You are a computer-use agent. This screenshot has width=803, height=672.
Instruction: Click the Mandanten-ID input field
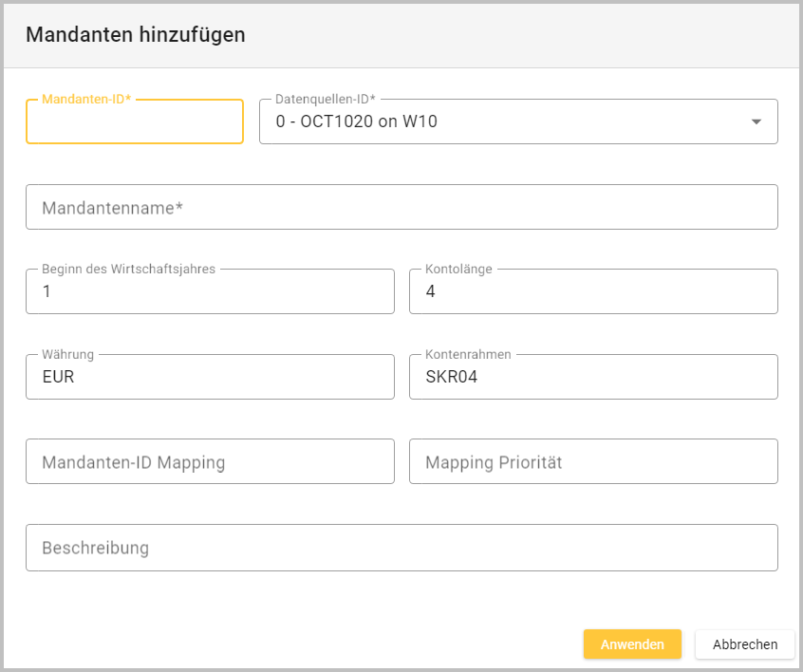click(x=134, y=122)
